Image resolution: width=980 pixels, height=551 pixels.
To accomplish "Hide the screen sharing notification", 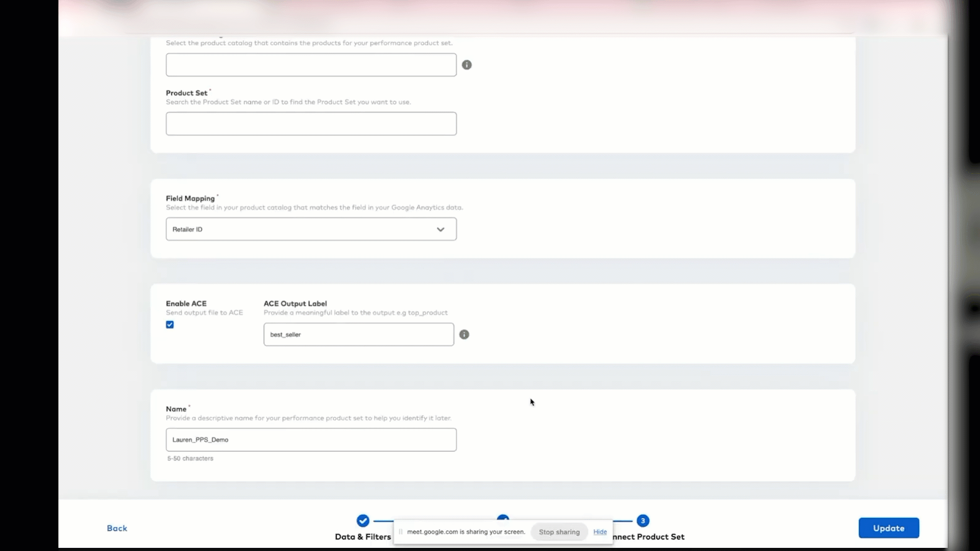I will coord(600,532).
